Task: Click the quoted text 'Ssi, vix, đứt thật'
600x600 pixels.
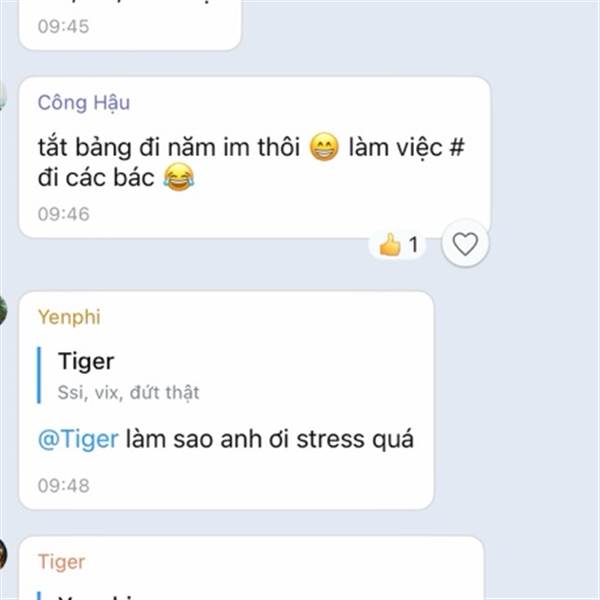Action: [129, 392]
